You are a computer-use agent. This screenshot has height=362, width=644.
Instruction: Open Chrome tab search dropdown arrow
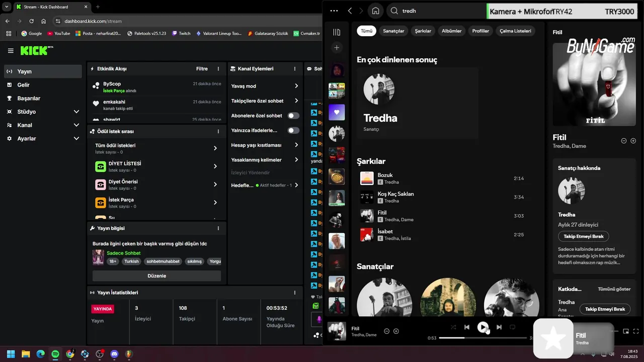(x=7, y=7)
